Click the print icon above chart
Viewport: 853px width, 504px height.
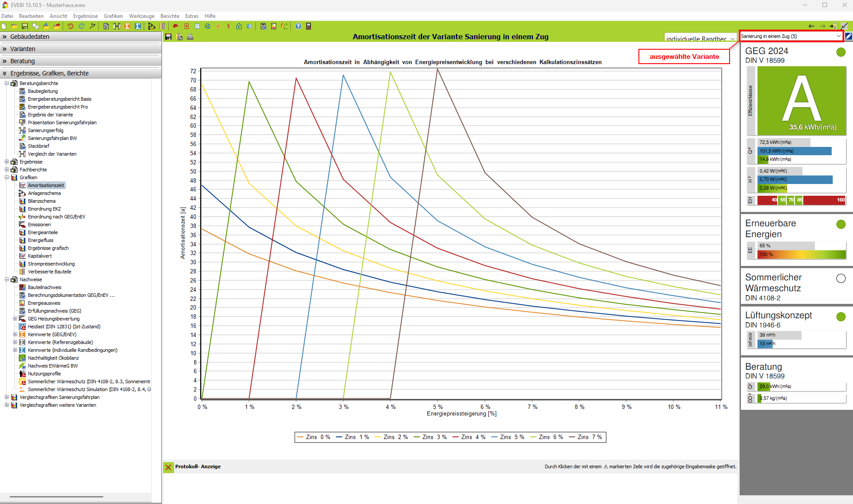click(190, 37)
